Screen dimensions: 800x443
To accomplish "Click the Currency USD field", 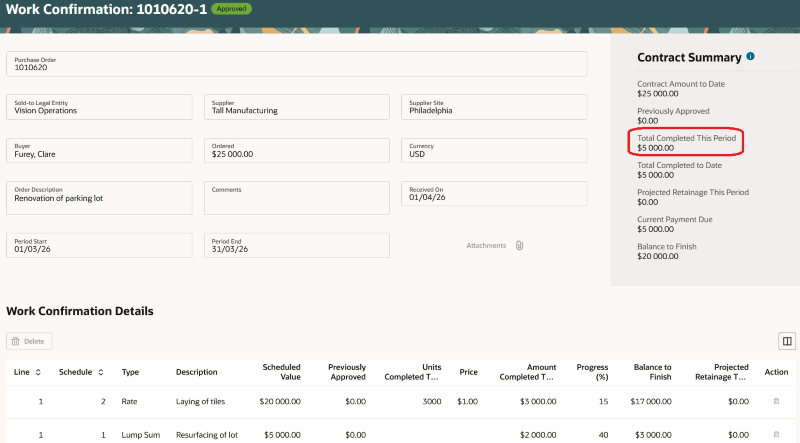I will [x=494, y=151].
